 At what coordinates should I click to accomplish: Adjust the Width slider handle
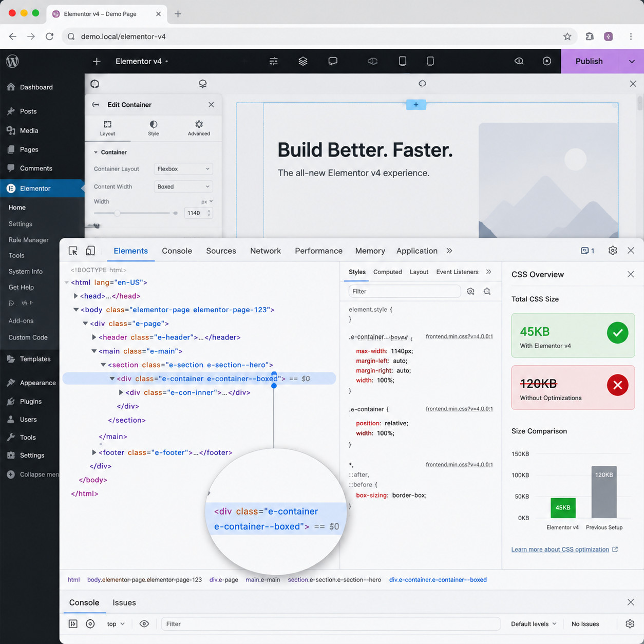point(117,213)
